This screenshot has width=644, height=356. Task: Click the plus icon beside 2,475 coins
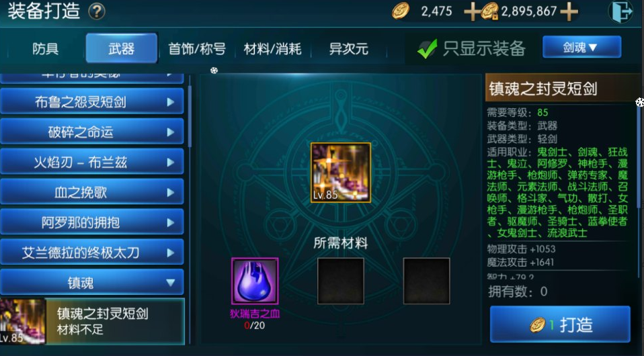[x=472, y=11]
